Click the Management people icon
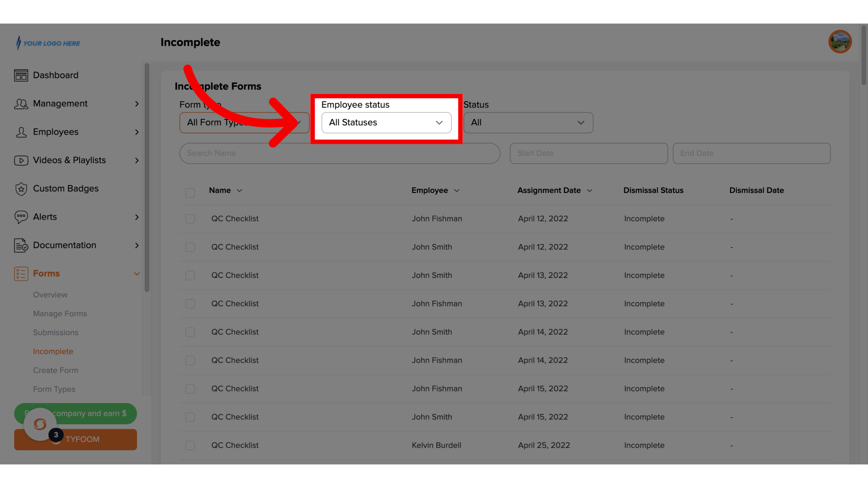This screenshot has width=868, height=488. [21, 104]
